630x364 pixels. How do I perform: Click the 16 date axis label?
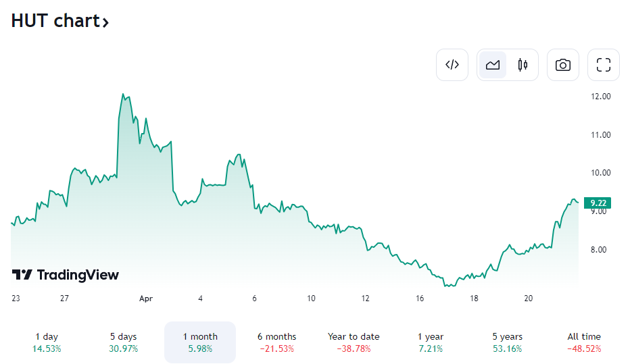click(420, 298)
